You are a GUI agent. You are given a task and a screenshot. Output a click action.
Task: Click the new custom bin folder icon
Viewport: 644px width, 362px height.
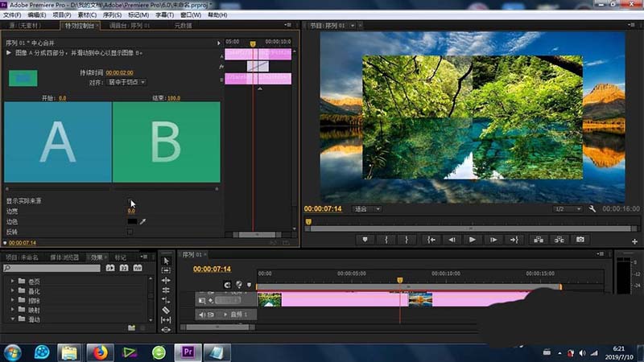point(131,327)
